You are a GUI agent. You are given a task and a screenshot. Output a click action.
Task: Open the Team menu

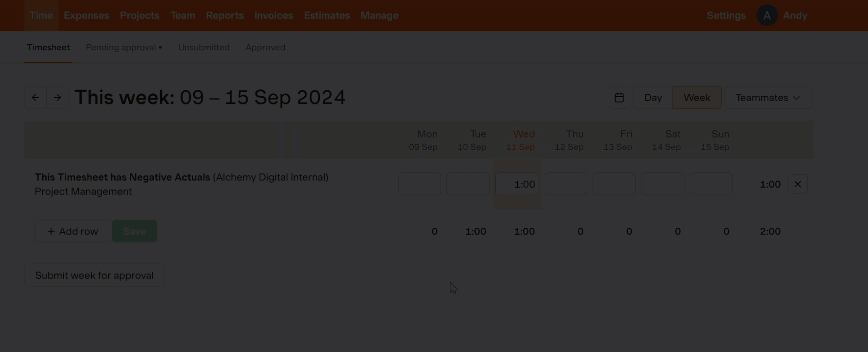click(x=183, y=15)
